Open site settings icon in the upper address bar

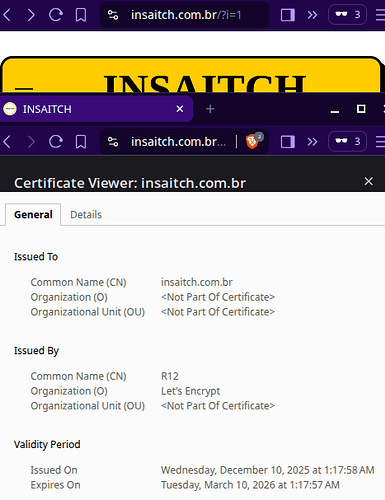click(x=113, y=15)
